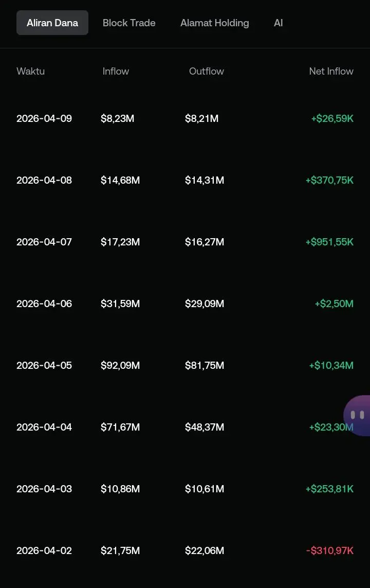Click the Outflow column header
Image resolution: width=370 pixels, height=588 pixels.
coord(207,72)
